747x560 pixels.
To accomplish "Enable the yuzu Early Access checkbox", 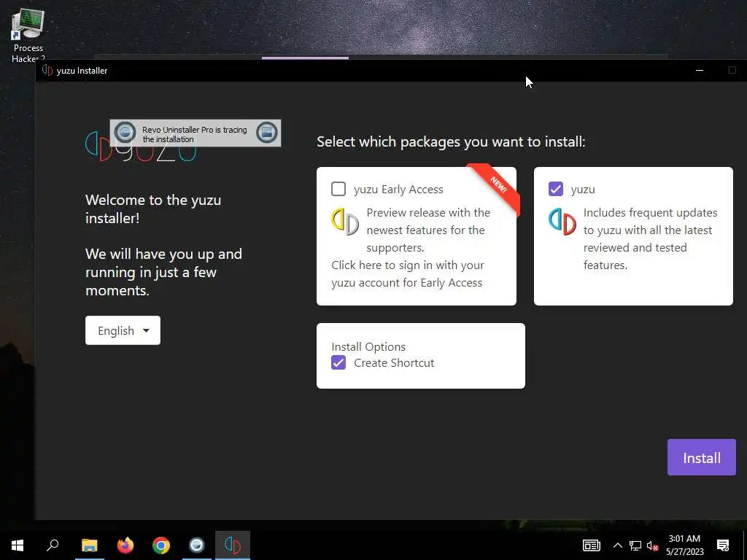I will (x=338, y=189).
